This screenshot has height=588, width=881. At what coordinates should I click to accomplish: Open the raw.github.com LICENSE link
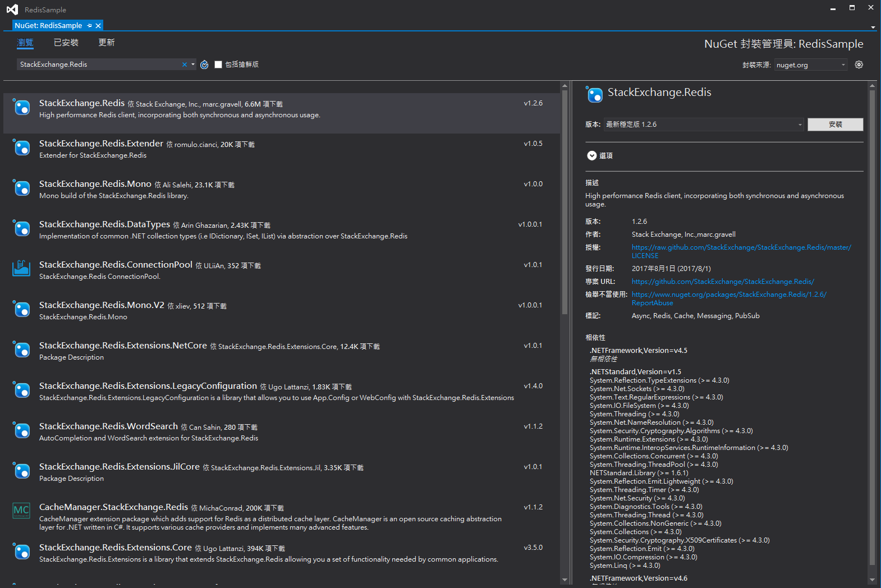(x=741, y=251)
